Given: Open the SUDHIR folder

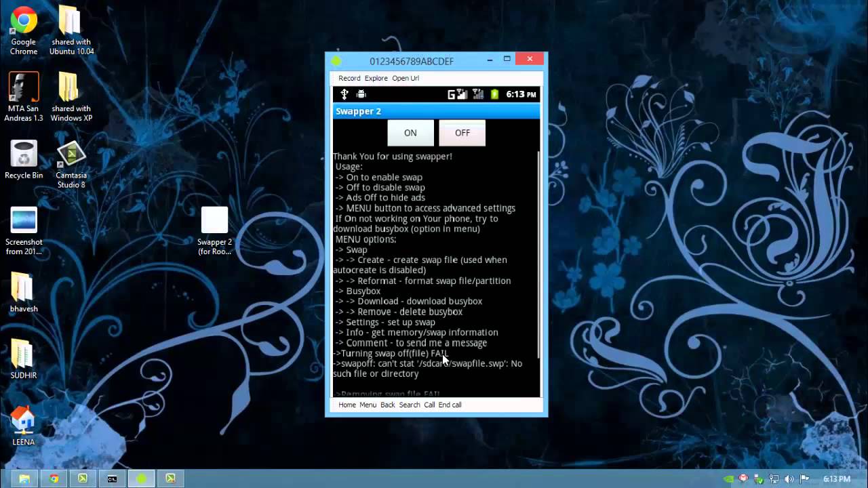Looking at the screenshot, I should [24, 359].
